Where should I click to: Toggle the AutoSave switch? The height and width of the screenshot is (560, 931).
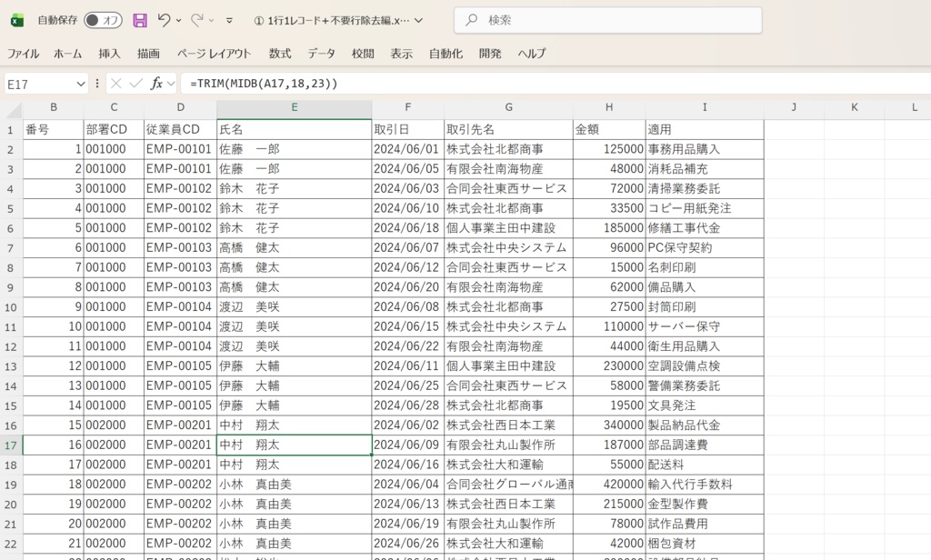103,20
